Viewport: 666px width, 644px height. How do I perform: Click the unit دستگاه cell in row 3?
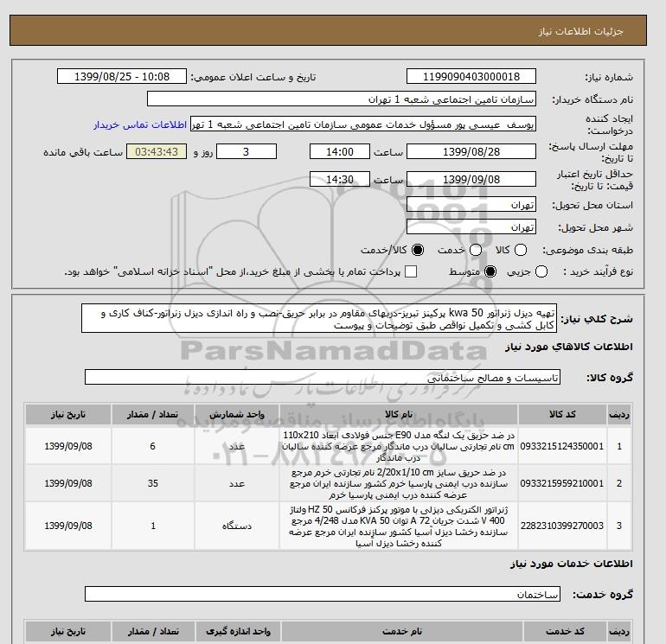point(237,526)
